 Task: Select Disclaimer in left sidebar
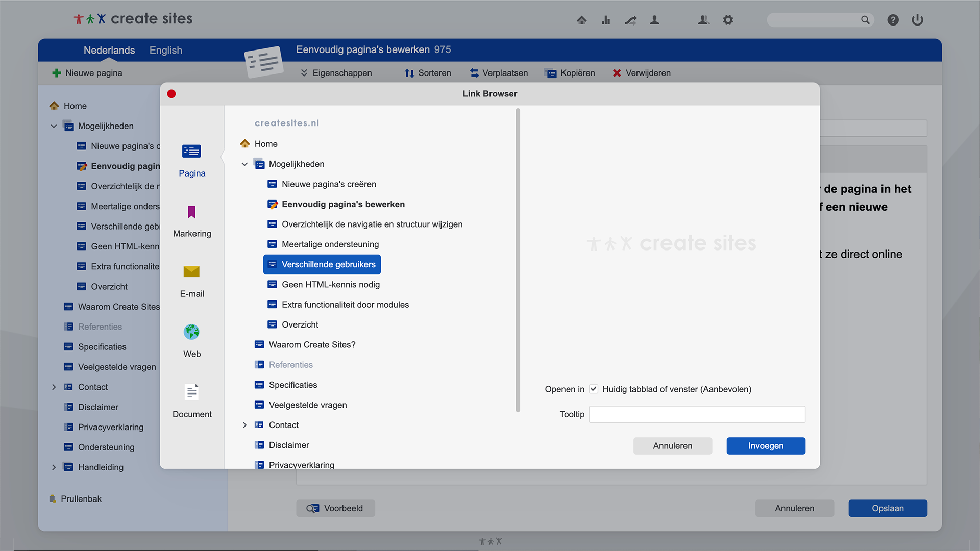(91, 407)
